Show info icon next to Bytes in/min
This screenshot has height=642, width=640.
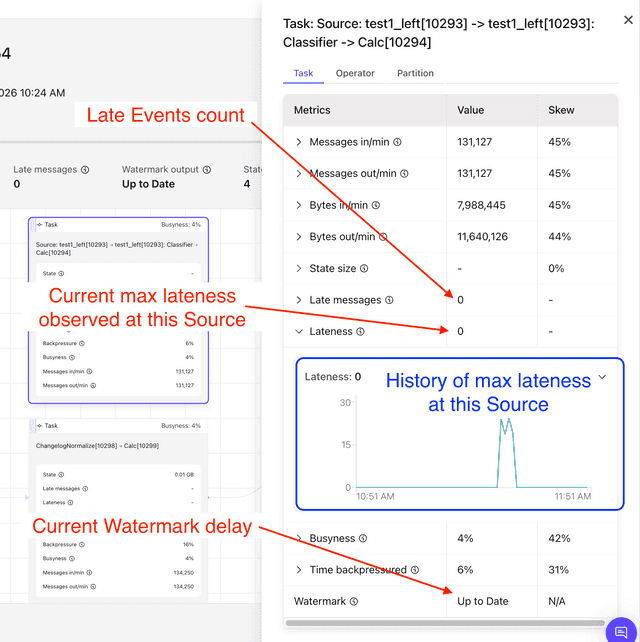point(375,205)
